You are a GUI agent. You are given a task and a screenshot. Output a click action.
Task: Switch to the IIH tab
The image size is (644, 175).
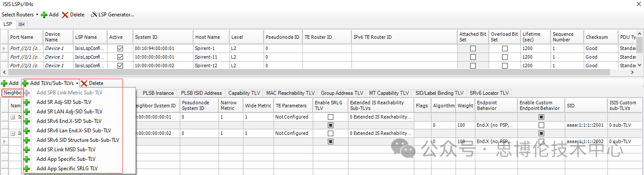click(22, 25)
